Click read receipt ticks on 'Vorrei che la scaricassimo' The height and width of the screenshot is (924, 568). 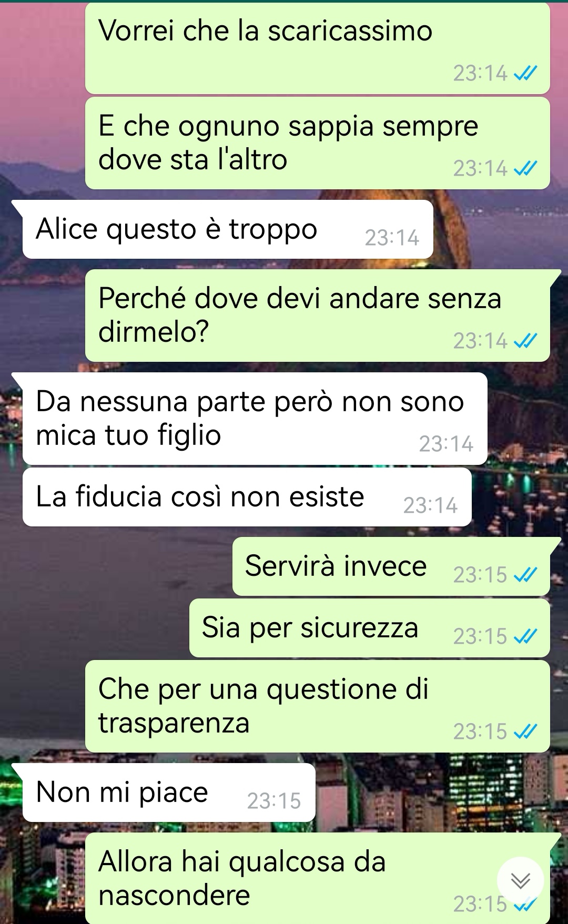(x=525, y=73)
